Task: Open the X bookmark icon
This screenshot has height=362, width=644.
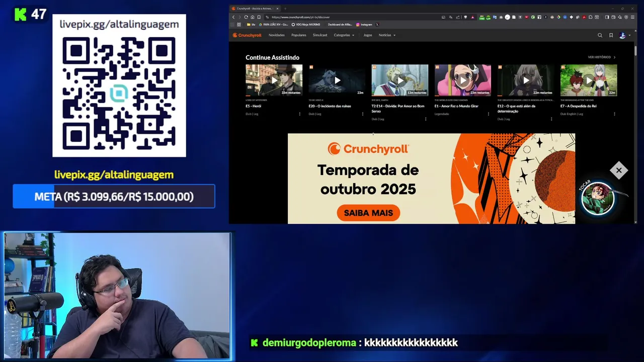Action: (x=377, y=24)
